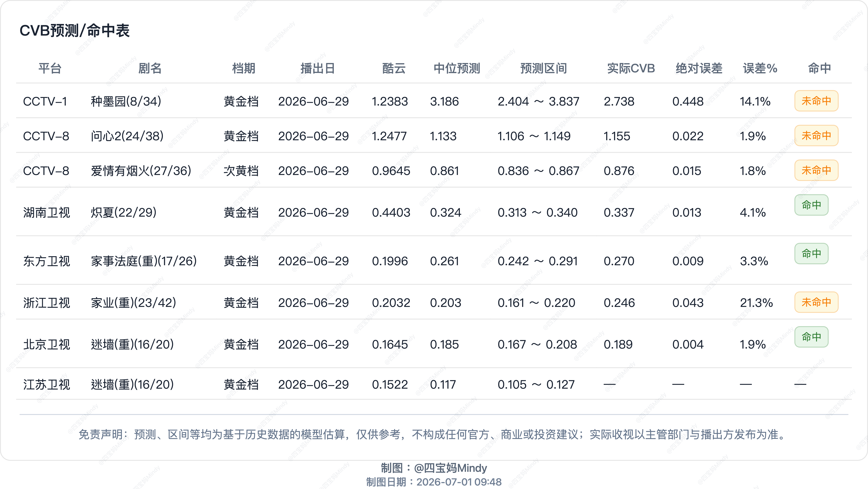Screen dimensions: 868x489
Task: Click the interval 0.836 ~ 0.867
Action: click(539, 171)
